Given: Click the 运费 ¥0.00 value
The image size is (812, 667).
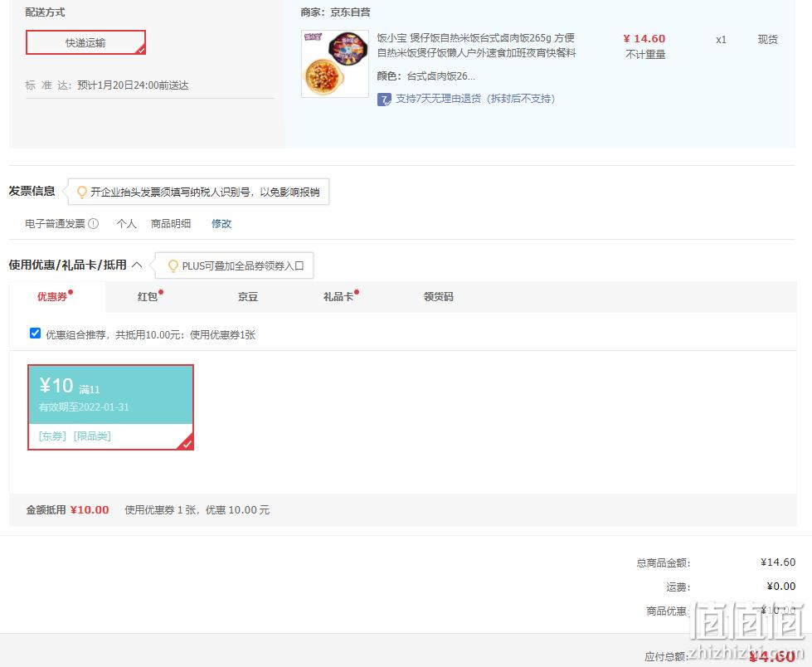Looking at the screenshot, I should (781, 587).
